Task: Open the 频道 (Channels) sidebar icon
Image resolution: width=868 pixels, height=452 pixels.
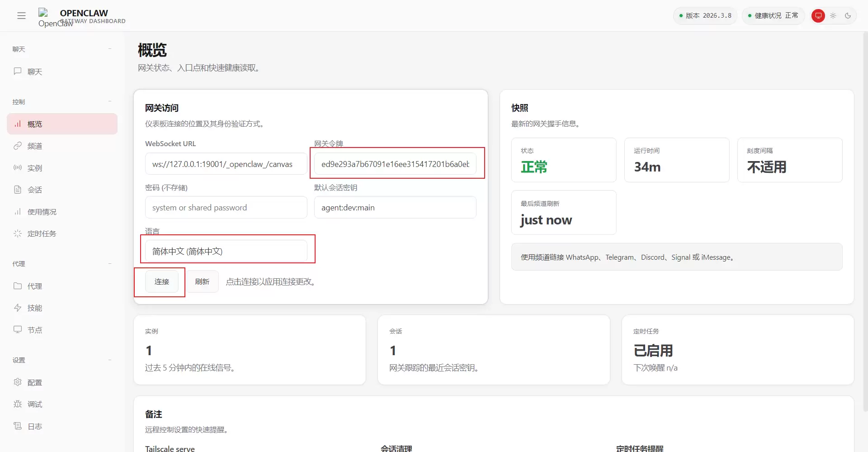Action: (x=18, y=146)
